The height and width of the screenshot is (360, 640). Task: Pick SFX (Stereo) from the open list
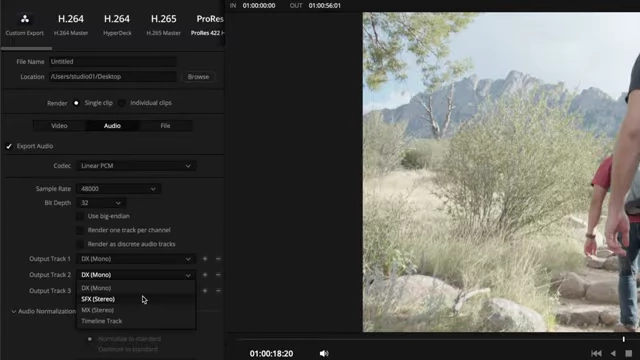coord(136,299)
